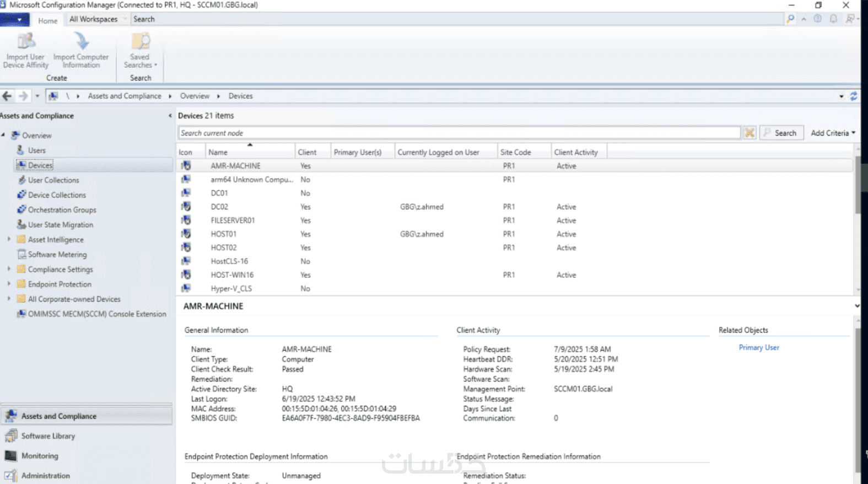Click the Import Computer Information icon
Image resolution: width=868 pixels, height=484 pixels.
point(81,41)
